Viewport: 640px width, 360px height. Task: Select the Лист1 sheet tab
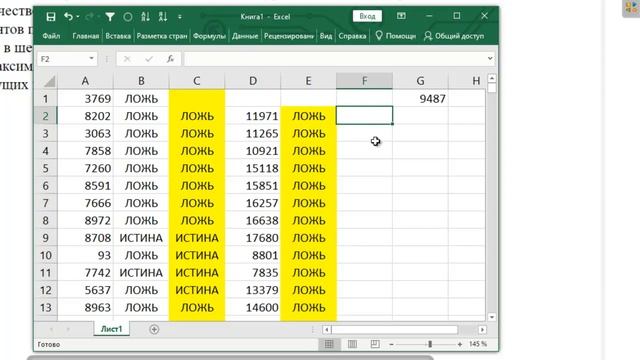pyautogui.click(x=111, y=329)
